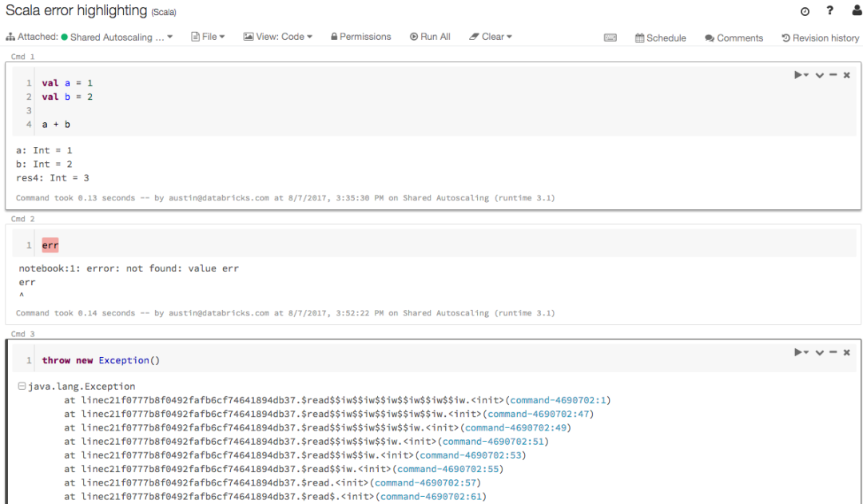863x504 pixels.
Task: Open the Schedule dialog
Action: (x=660, y=37)
